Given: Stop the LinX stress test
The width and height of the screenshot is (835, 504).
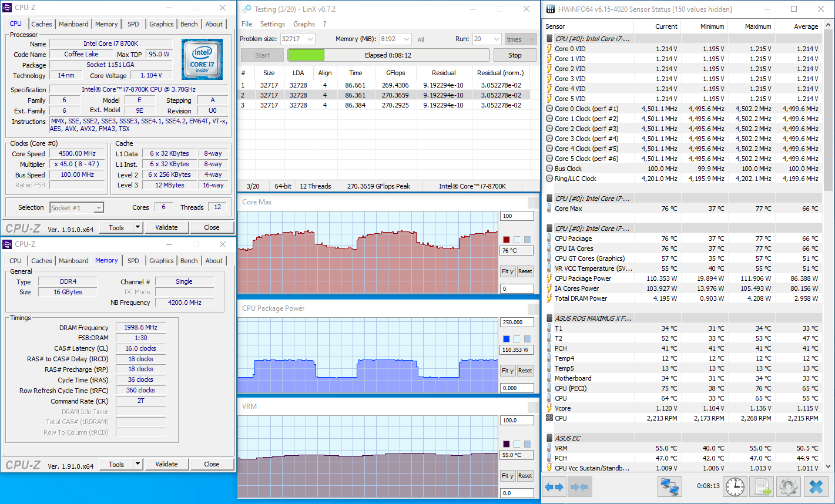Looking at the screenshot, I should 515,55.
